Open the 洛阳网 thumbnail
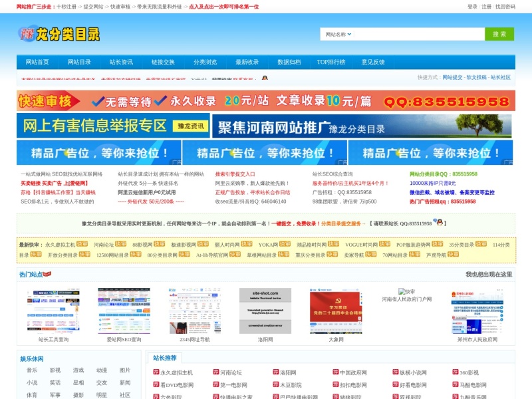532x399 pixels. [265, 311]
